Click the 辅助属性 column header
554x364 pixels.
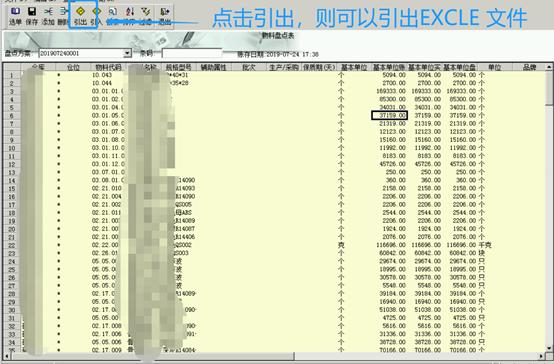(213, 67)
